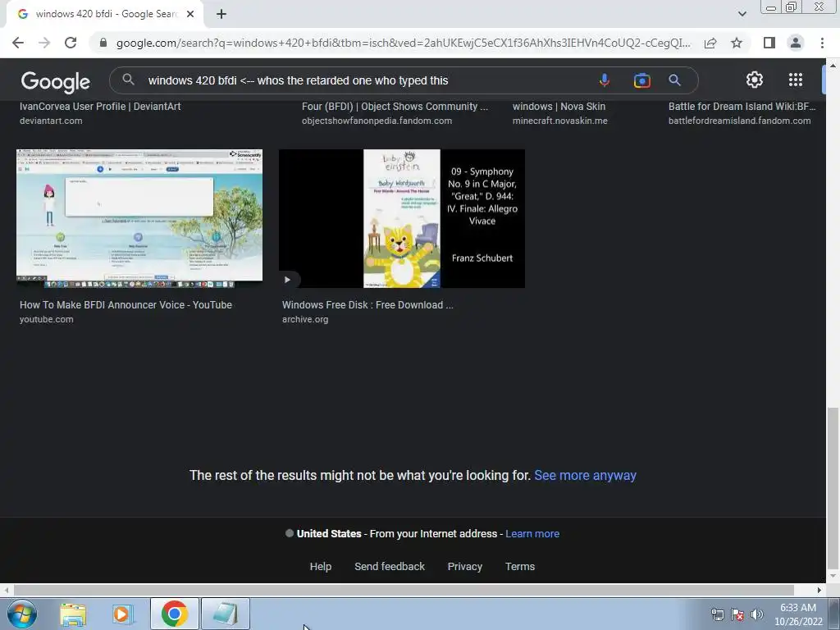Open the Notepad taskbar item
Viewport: 840px width, 630px height.
point(226,614)
